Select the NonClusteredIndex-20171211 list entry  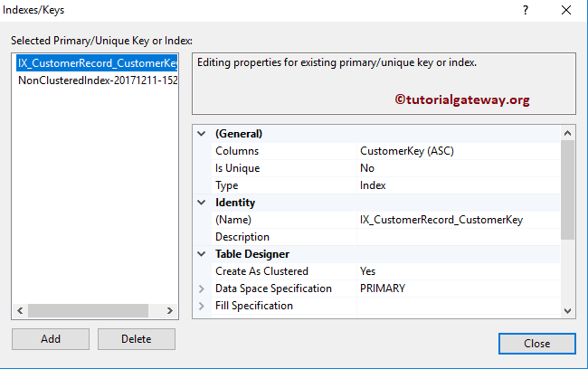pos(98,80)
